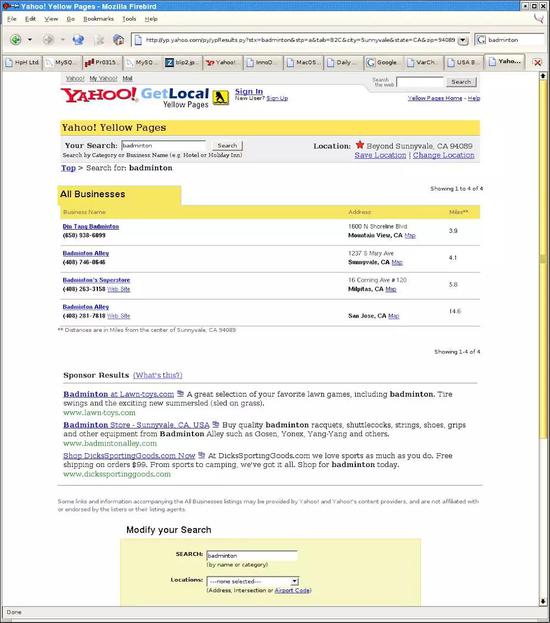Switch to the HpH Ltd tab

point(22,62)
